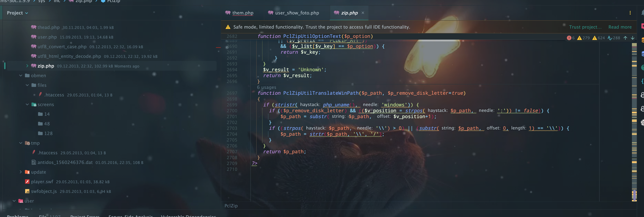Switch to the user_show_foto.php tab
The width and height of the screenshot is (644, 217).
[297, 13]
